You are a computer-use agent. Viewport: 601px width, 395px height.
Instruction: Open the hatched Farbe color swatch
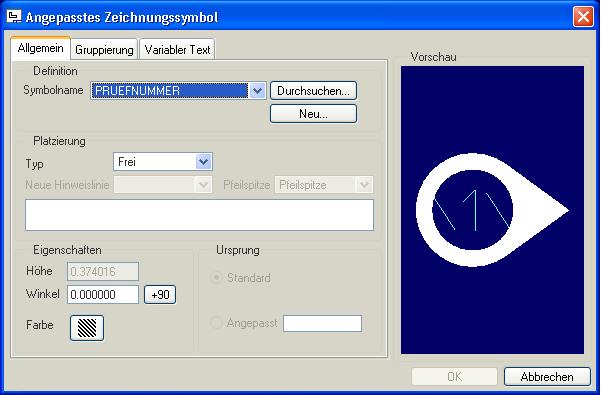(87, 328)
